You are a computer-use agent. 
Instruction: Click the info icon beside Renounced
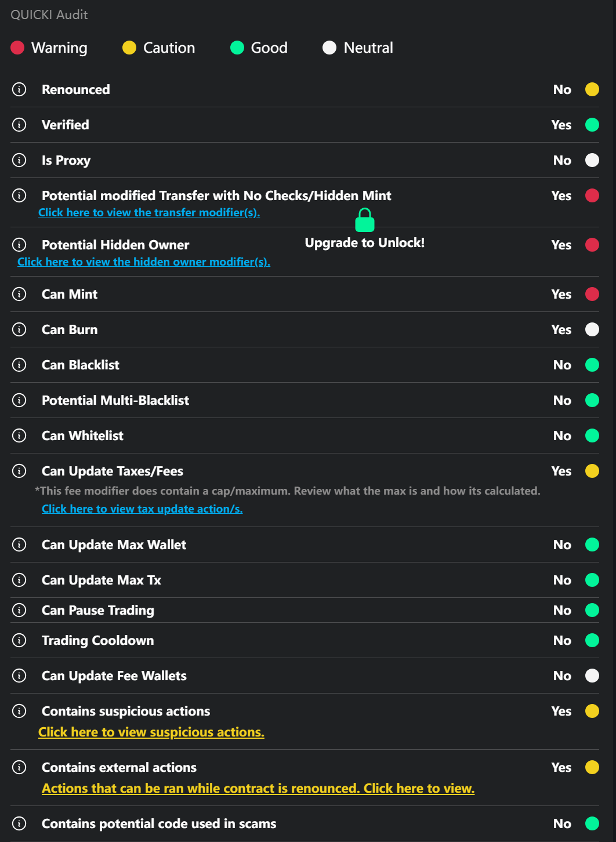click(19, 89)
